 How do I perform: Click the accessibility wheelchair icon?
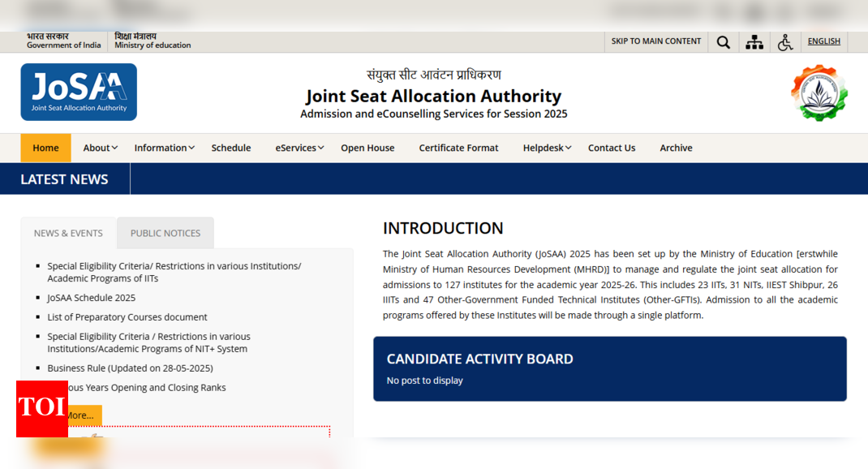[784, 42]
